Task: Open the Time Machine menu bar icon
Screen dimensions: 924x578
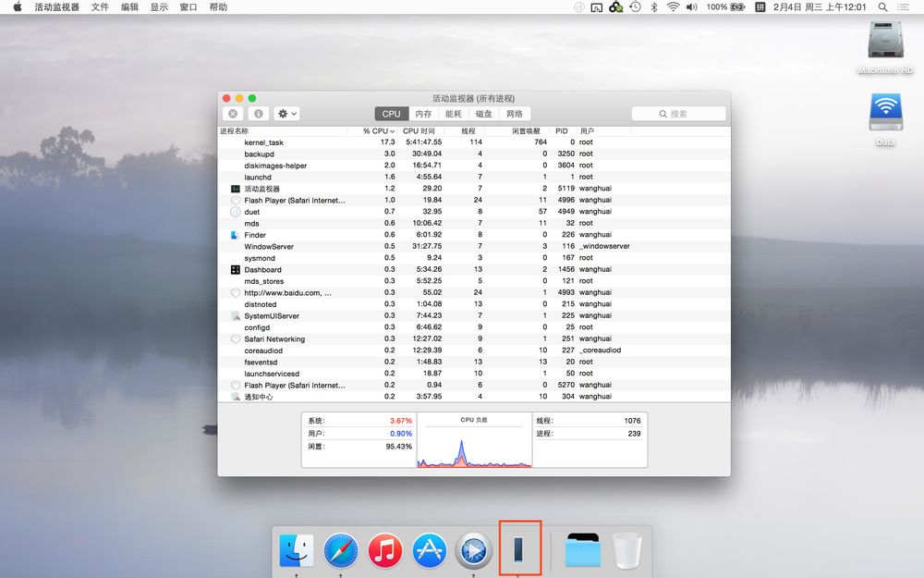Action: [635, 6]
